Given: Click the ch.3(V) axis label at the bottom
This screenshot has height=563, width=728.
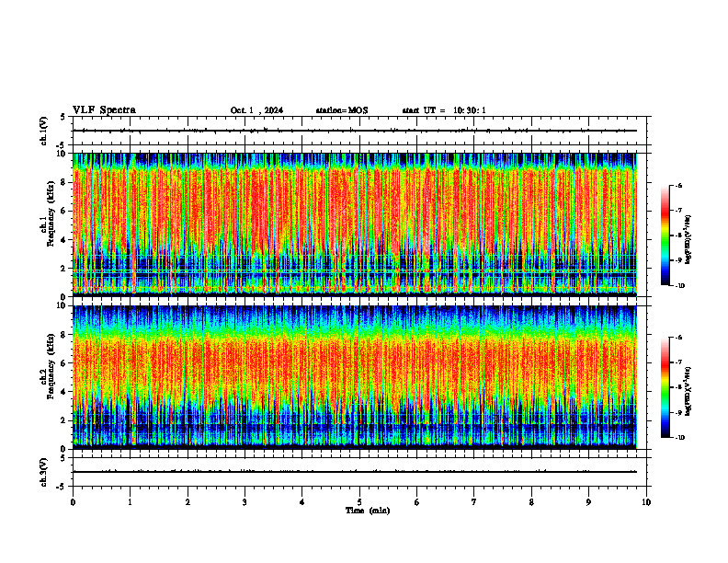Looking at the screenshot, I should pos(43,472).
